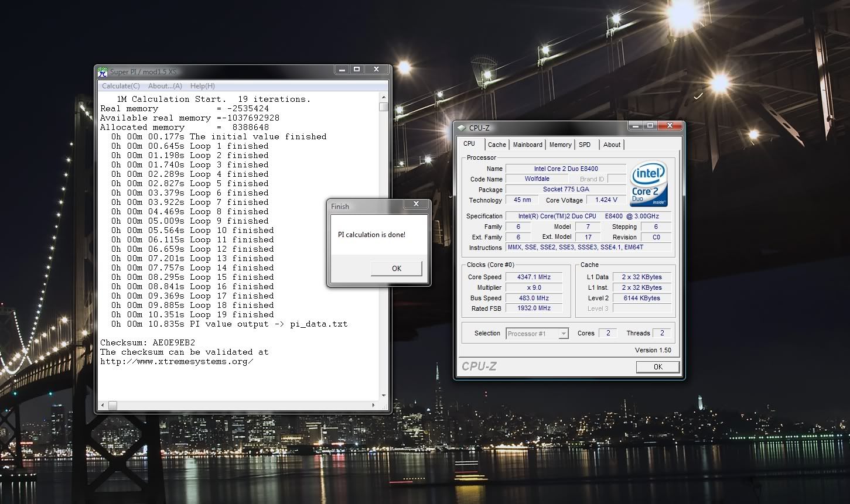The image size is (850, 504).
Task: Click the Rated FSB value 1932.0 MHz
Action: coord(534,308)
